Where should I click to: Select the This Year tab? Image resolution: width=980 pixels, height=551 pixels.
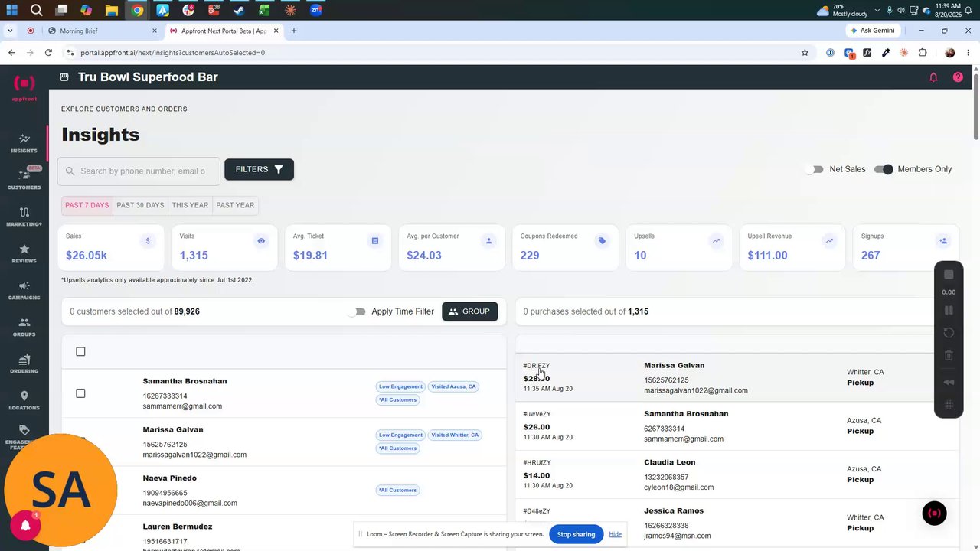(190, 205)
